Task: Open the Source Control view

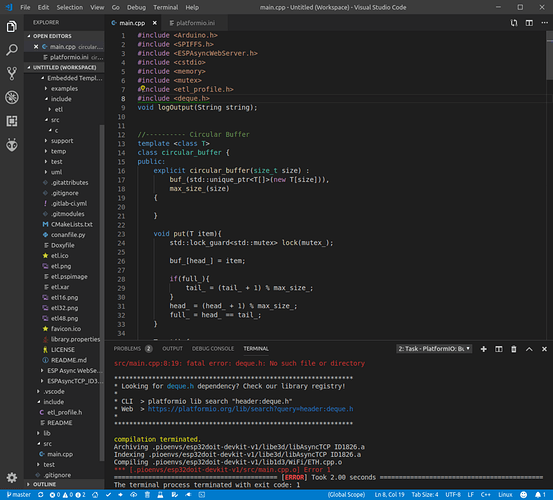Action: [12, 73]
